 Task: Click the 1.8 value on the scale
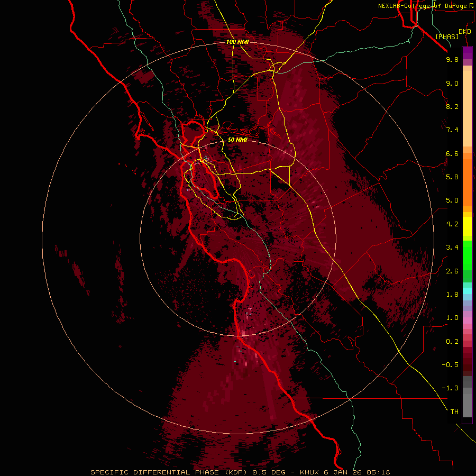pyautogui.click(x=452, y=295)
